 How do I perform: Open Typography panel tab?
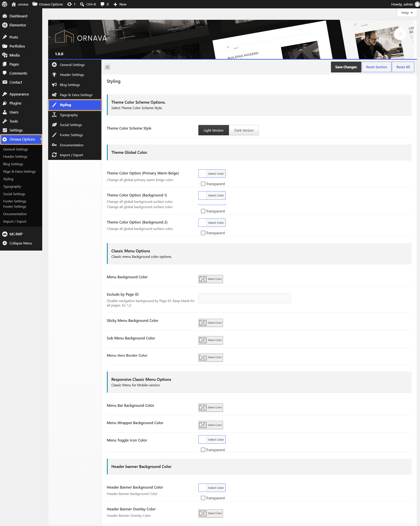coord(75,115)
